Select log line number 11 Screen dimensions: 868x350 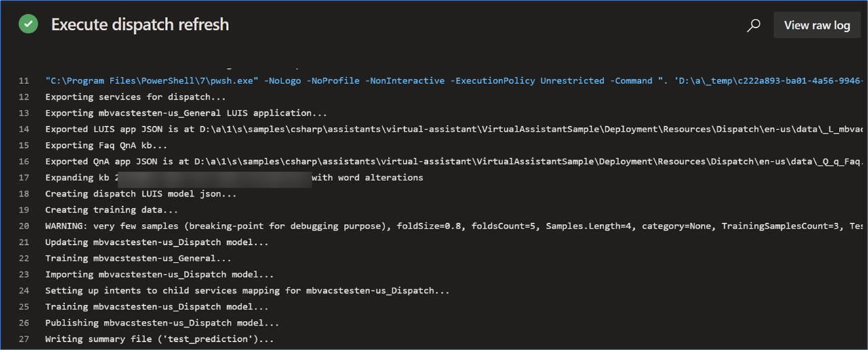pos(24,81)
